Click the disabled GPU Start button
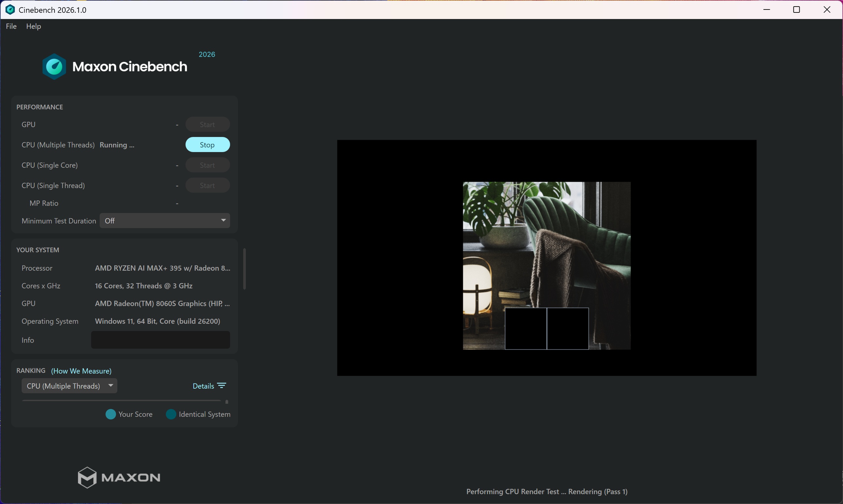Image resolution: width=843 pixels, height=504 pixels. point(207,124)
